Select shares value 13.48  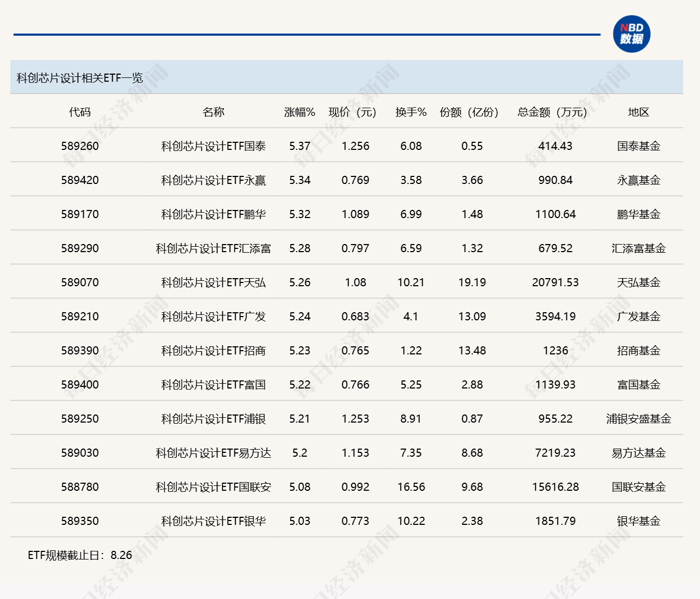pos(472,351)
